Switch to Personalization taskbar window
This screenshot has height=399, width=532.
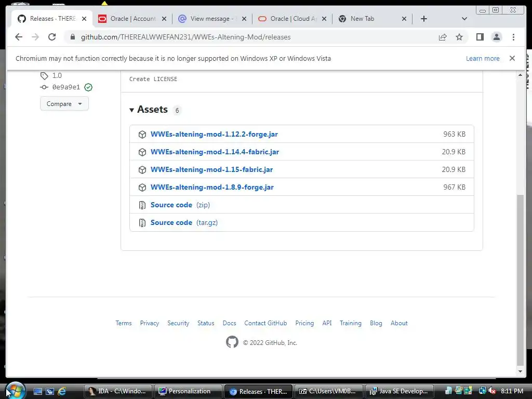coord(188,391)
